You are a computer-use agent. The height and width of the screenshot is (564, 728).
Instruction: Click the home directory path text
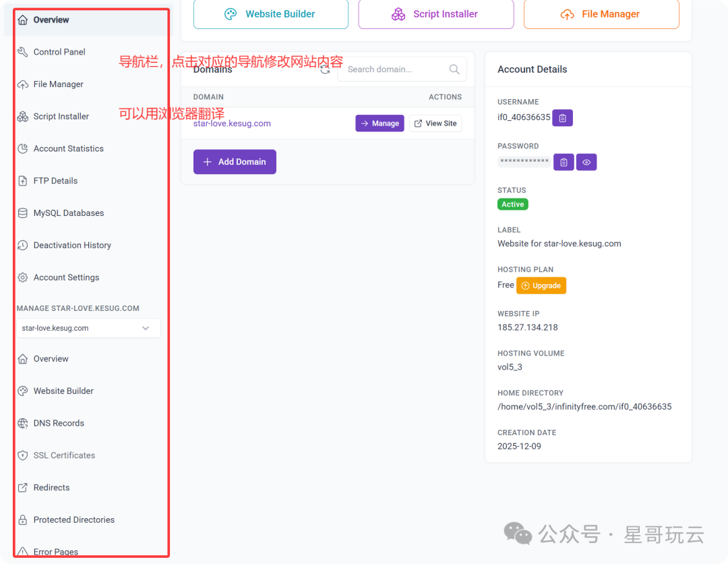tap(584, 407)
